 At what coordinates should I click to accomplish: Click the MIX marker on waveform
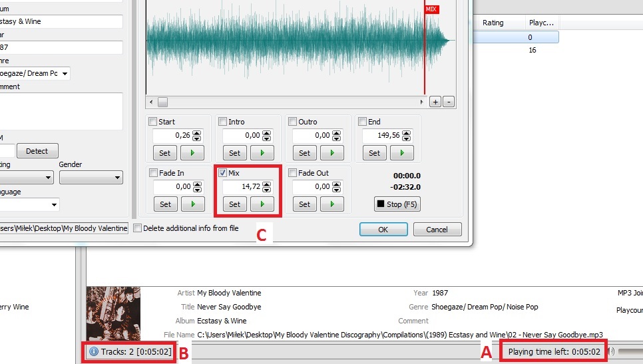tap(431, 9)
